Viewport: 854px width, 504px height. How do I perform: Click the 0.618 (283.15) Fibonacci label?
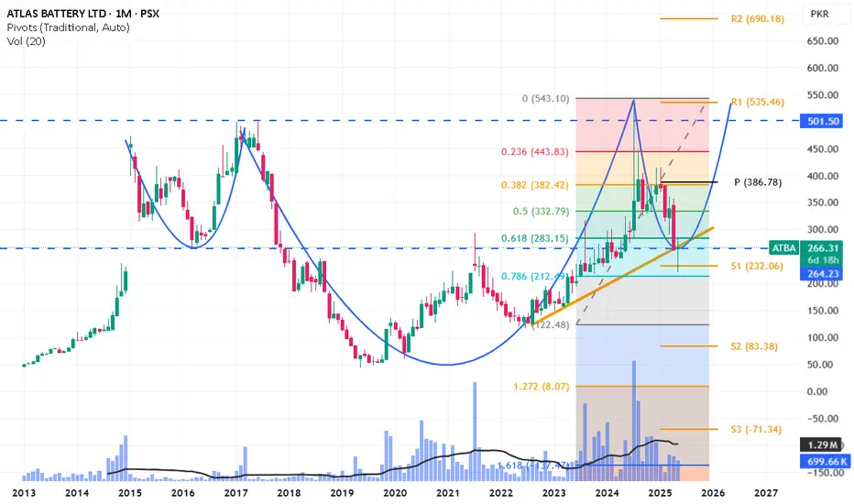coord(535,238)
